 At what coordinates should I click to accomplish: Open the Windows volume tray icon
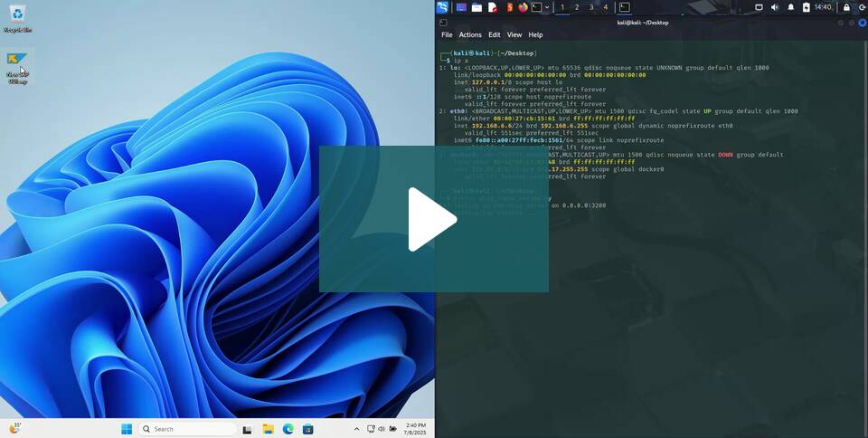[x=382, y=429]
